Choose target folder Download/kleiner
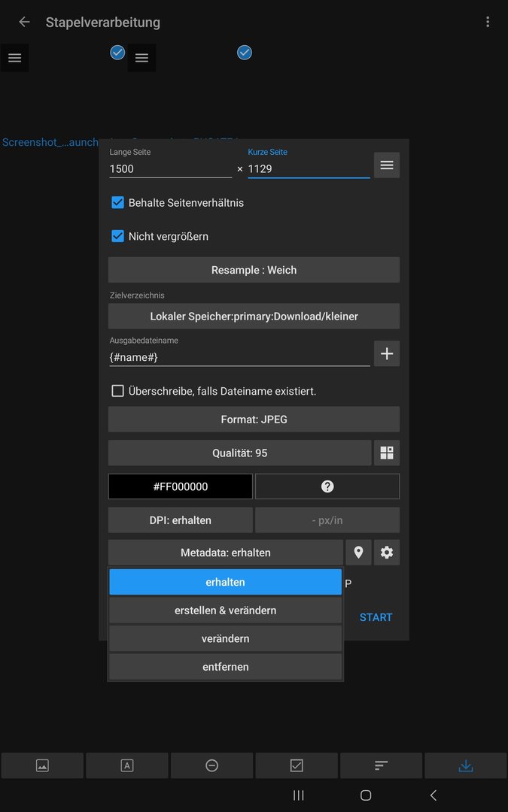Image resolution: width=508 pixels, height=812 pixels. tap(254, 316)
